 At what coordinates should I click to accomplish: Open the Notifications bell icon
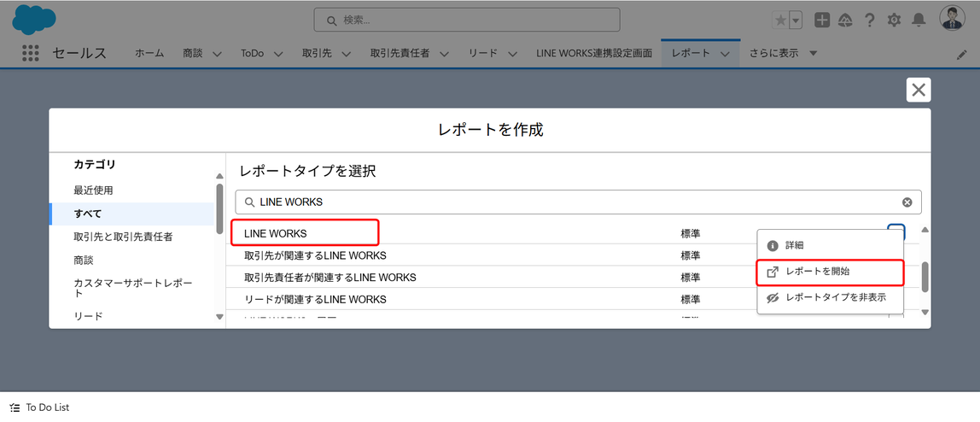coord(919,20)
